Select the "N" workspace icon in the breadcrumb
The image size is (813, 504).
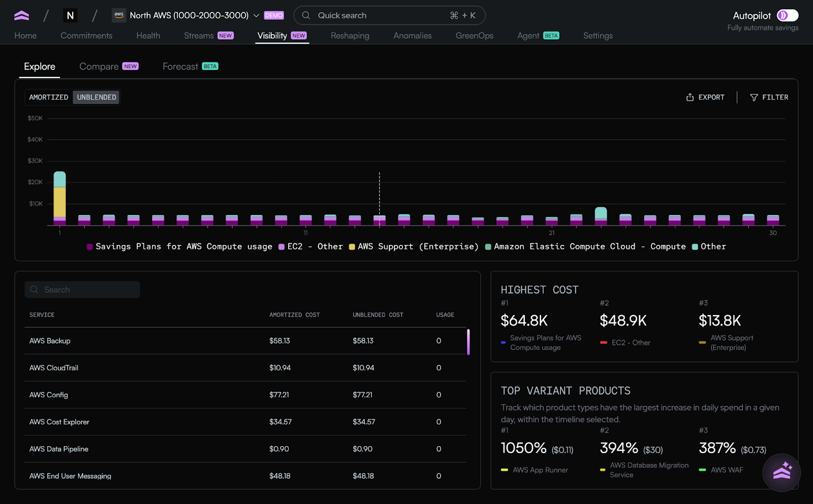click(x=70, y=15)
